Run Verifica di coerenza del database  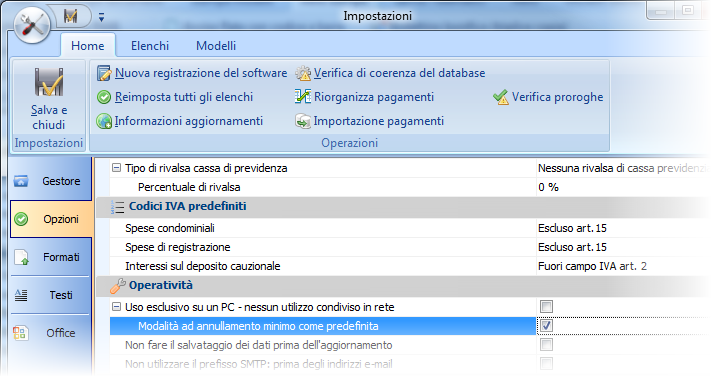(399, 73)
